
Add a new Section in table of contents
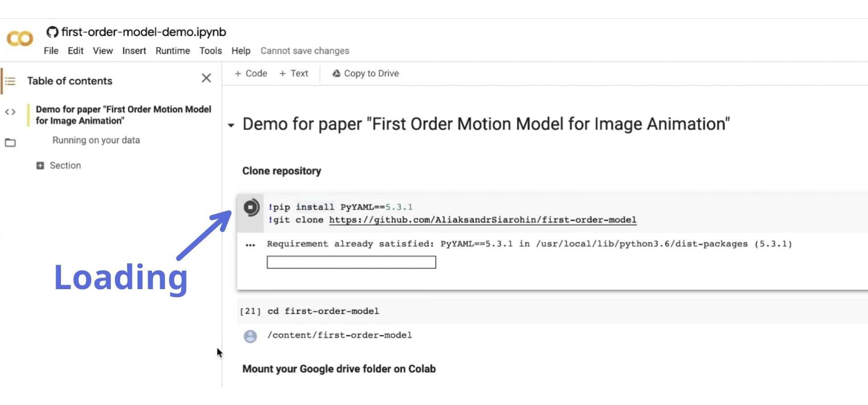tap(59, 166)
